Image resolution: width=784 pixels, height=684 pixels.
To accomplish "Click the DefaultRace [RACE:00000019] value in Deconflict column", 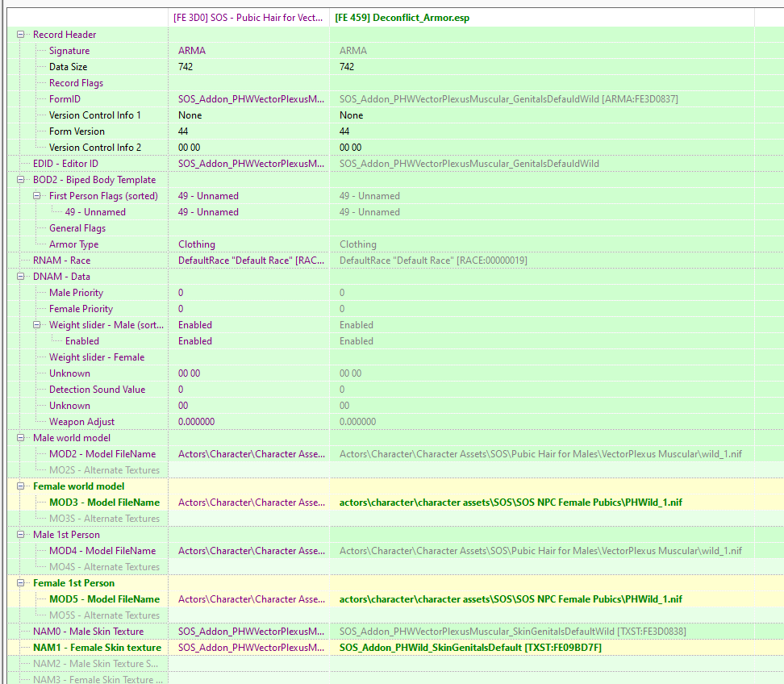I will coord(433,261).
